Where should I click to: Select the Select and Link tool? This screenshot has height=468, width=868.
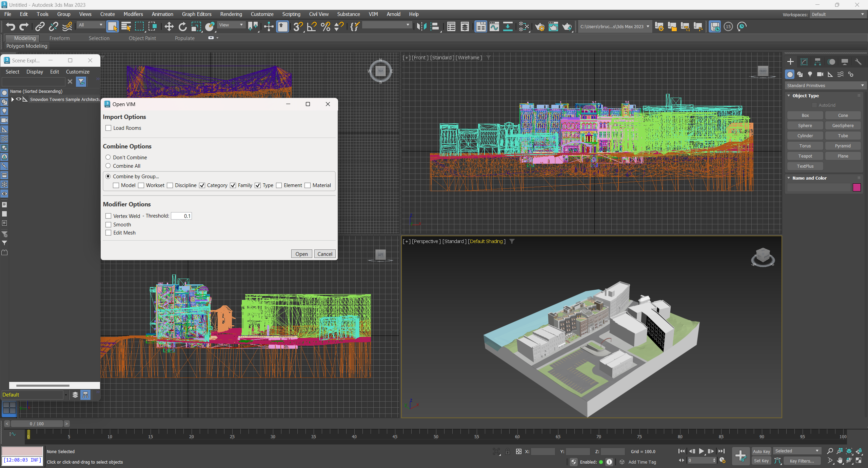click(40, 26)
